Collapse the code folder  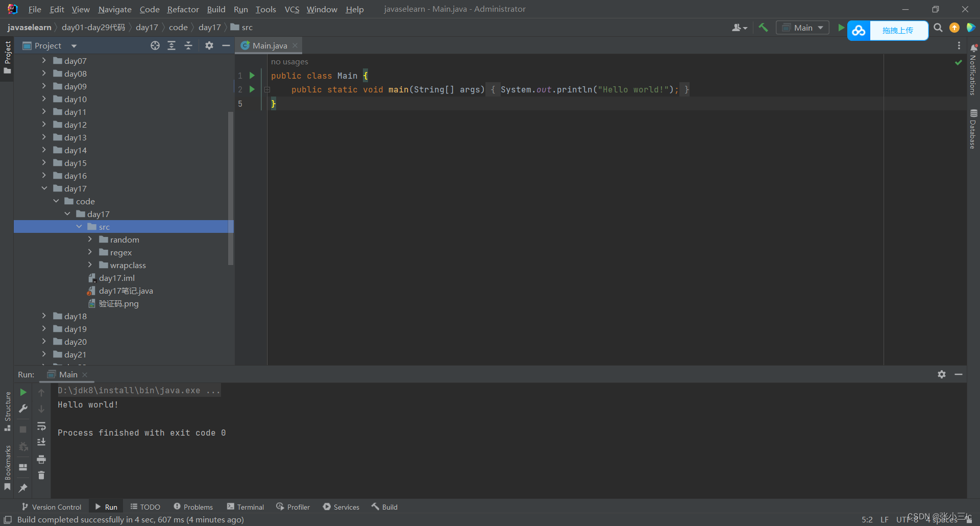pos(56,201)
